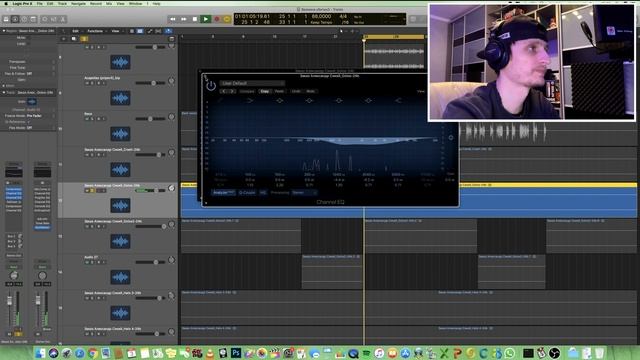Click Undo in the Channel EQ header
Image resolution: width=640 pixels, height=360 pixels.
coord(296,91)
